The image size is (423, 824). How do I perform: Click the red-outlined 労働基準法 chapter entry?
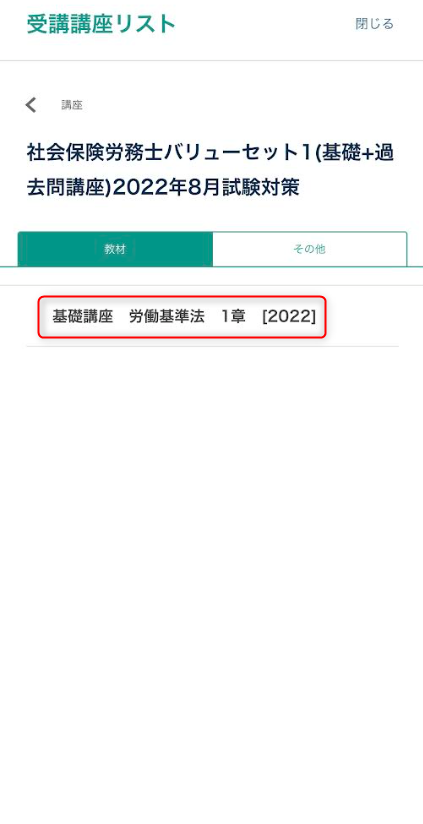(183, 317)
